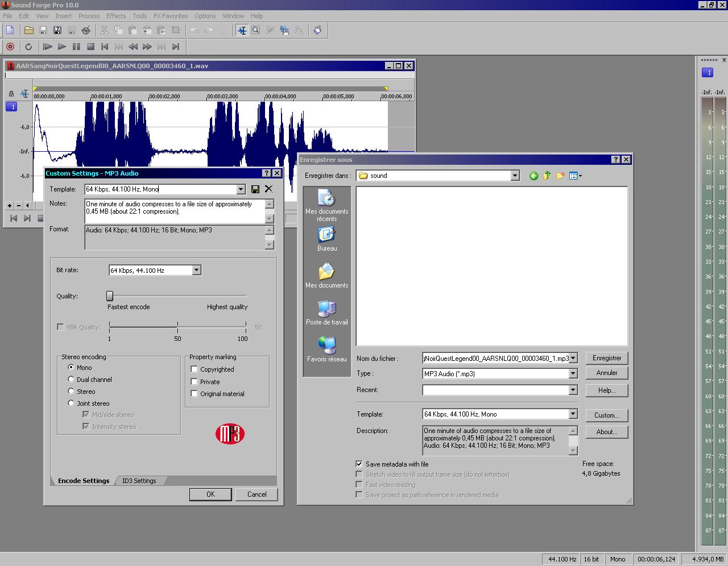Select the Event tool in the toolbar
Viewport: 728px width, 566px height.
pyautogui.click(x=284, y=30)
